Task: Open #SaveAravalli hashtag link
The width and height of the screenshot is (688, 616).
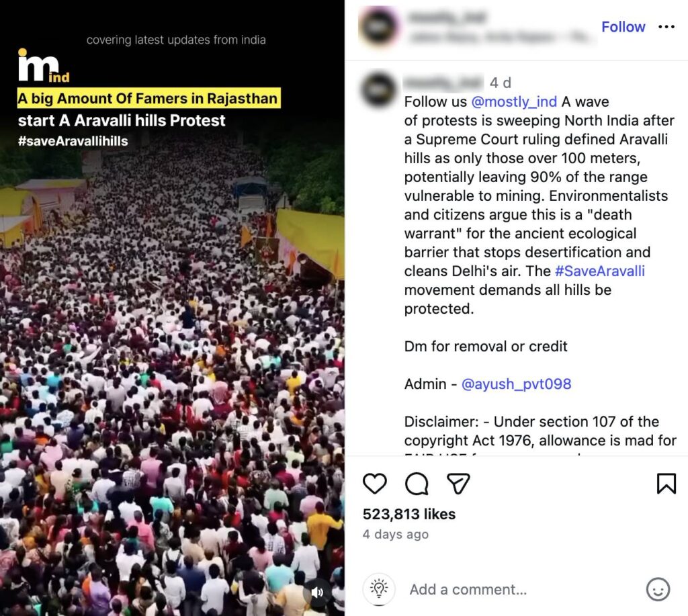Action: point(600,271)
